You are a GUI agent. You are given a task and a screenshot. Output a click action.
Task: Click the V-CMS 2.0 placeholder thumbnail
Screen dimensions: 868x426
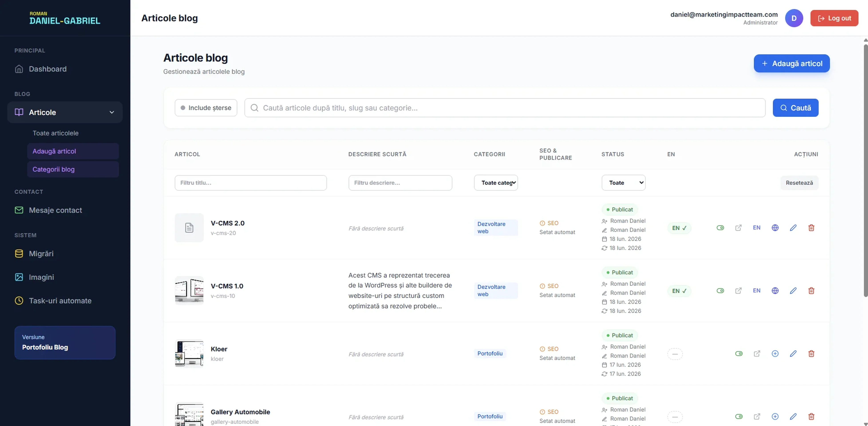tap(189, 228)
